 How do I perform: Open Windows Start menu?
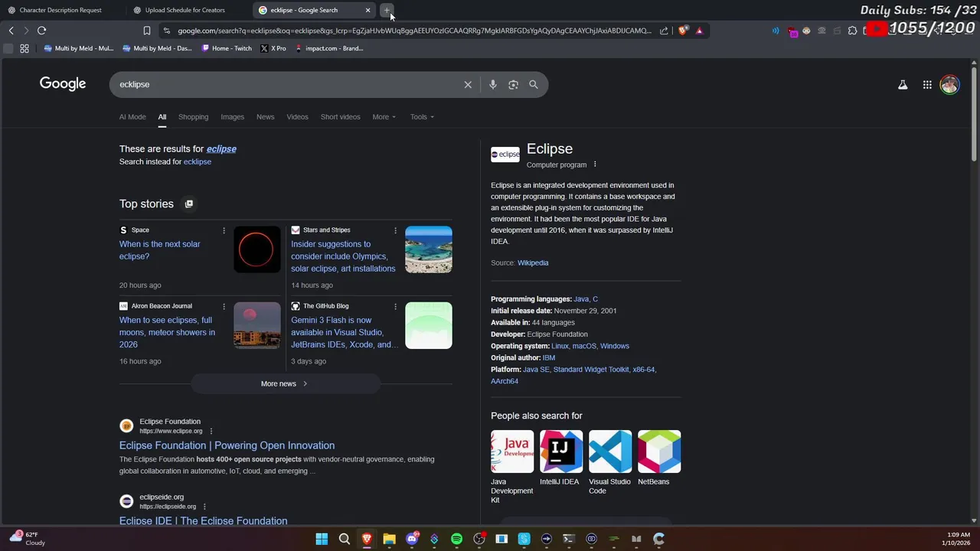click(322, 539)
